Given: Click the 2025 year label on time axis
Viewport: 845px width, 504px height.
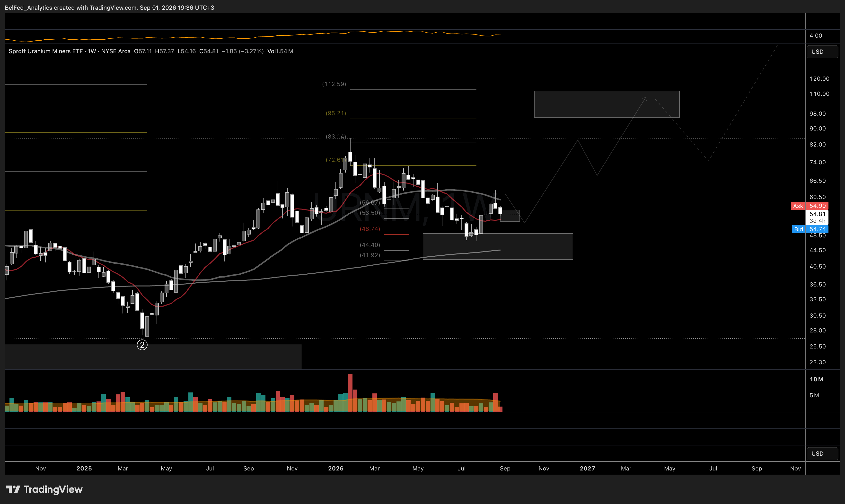Looking at the screenshot, I should (84, 468).
